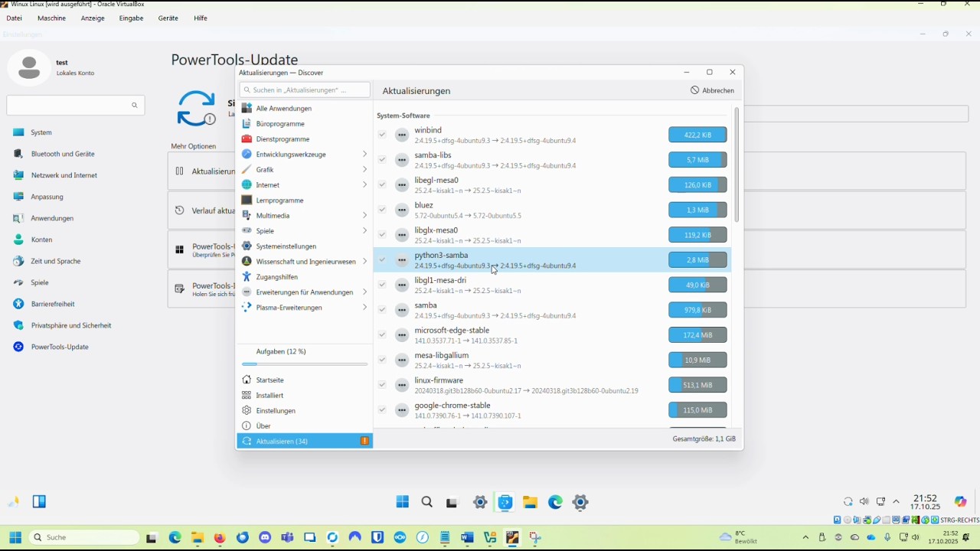Open VirtualBox Eingabe menu
Screen dimensions: 980x551
click(x=131, y=18)
